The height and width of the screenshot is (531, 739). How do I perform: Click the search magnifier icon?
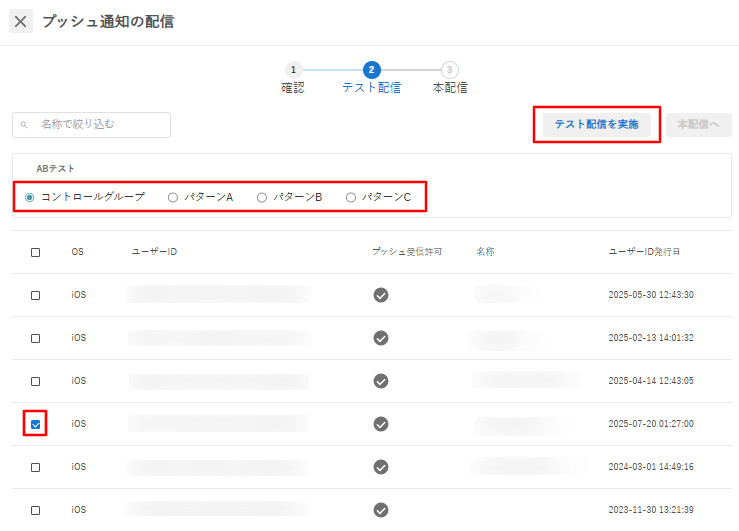24,125
